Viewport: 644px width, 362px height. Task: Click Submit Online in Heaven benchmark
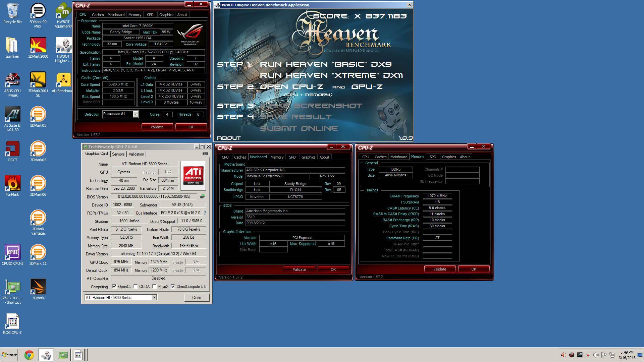pyautogui.click(x=299, y=128)
